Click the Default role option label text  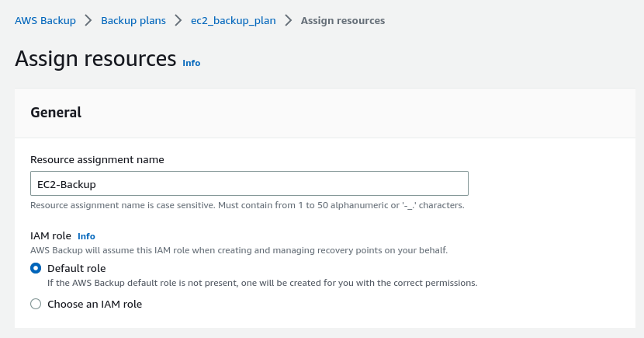point(76,268)
